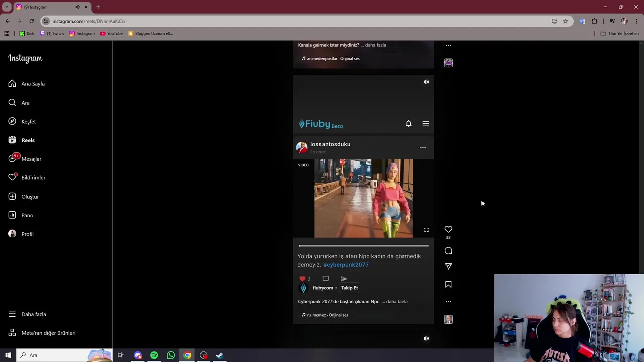Image resolution: width=644 pixels, height=362 pixels.
Task: Open more options below the bookmark icon
Action: pyautogui.click(x=448, y=302)
